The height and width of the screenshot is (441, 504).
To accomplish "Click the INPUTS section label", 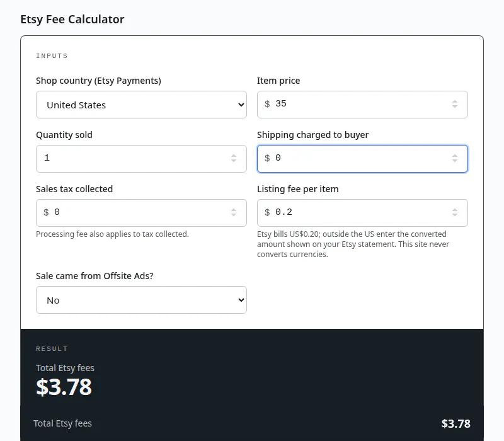I will 52,56.
